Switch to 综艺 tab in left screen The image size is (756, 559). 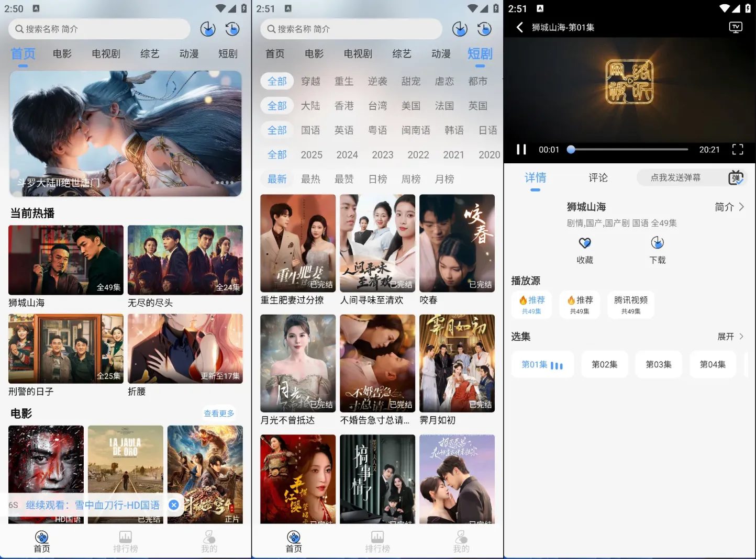(x=150, y=53)
